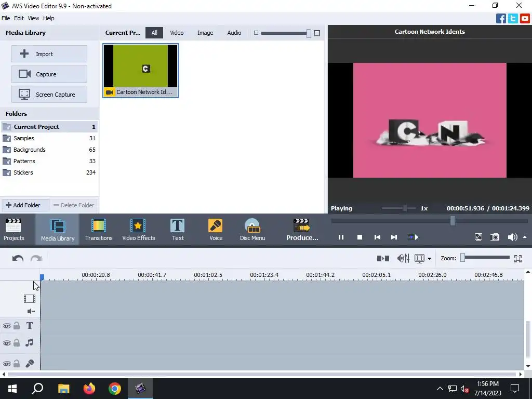Open the File menu
Viewport: 532px width, 399px height.
[6, 18]
